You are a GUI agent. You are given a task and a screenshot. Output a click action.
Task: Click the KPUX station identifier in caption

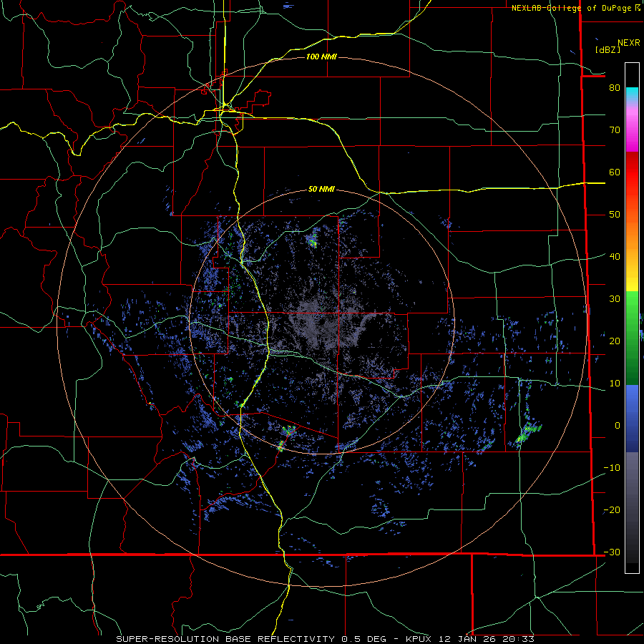click(x=420, y=639)
